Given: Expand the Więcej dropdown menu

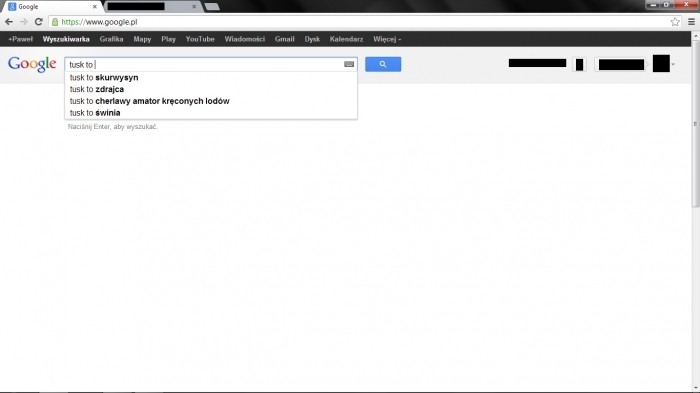Looking at the screenshot, I should (387, 39).
